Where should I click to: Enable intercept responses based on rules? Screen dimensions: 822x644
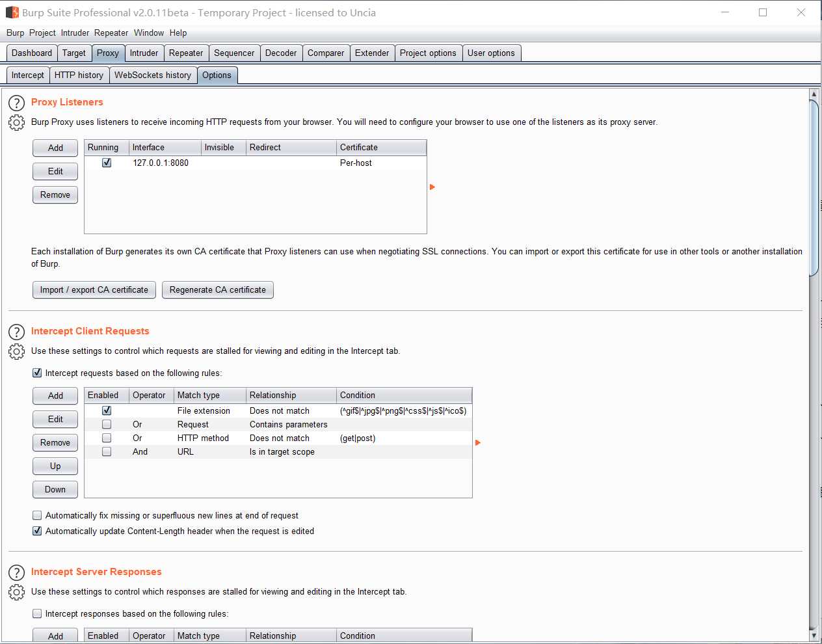click(x=37, y=613)
